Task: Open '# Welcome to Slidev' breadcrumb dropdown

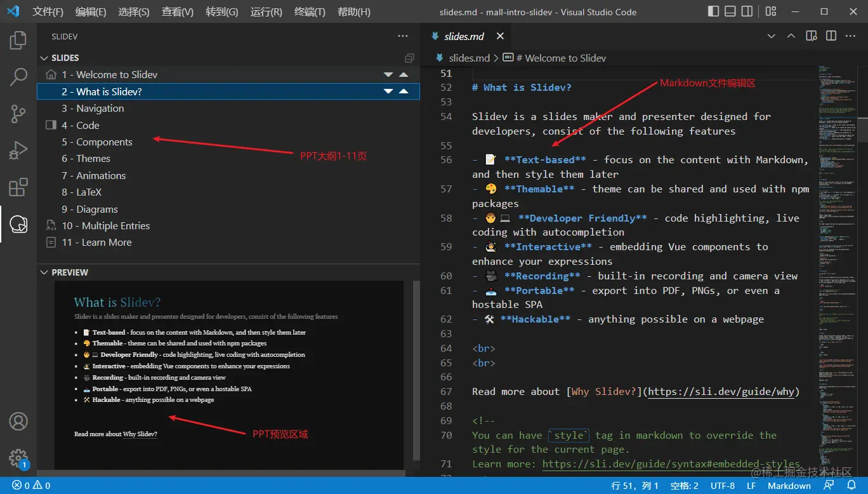Action: tap(555, 58)
